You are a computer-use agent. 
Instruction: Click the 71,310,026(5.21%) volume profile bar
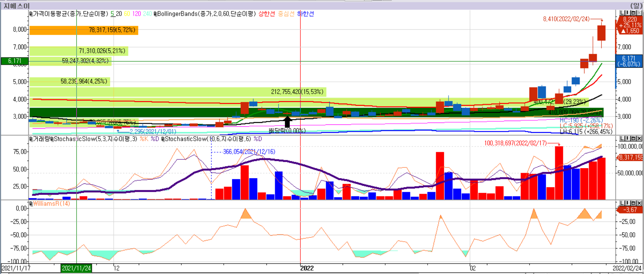(78, 51)
